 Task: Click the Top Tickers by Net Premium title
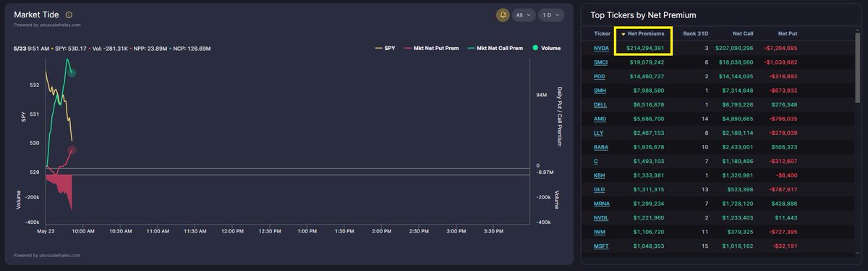click(643, 14)
